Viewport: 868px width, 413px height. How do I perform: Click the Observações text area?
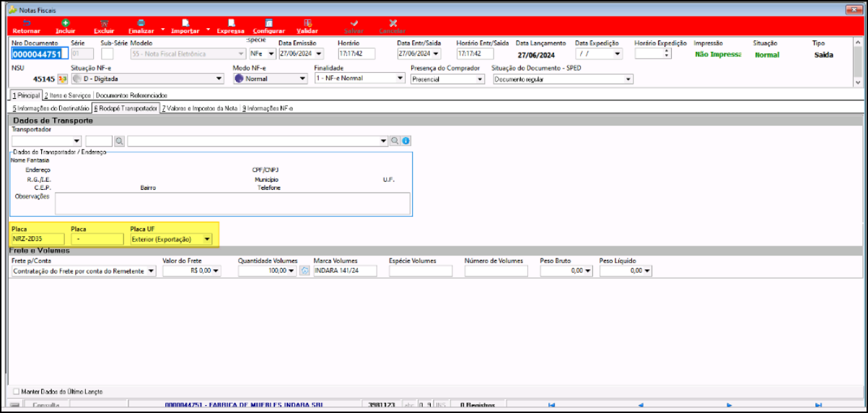tap(232, 203)
